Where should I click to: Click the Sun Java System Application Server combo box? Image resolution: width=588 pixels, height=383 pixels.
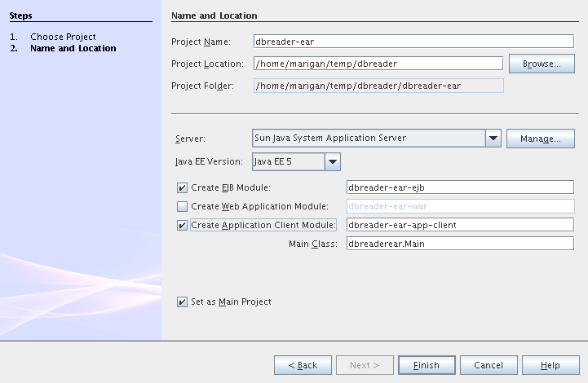click(369, 139)
